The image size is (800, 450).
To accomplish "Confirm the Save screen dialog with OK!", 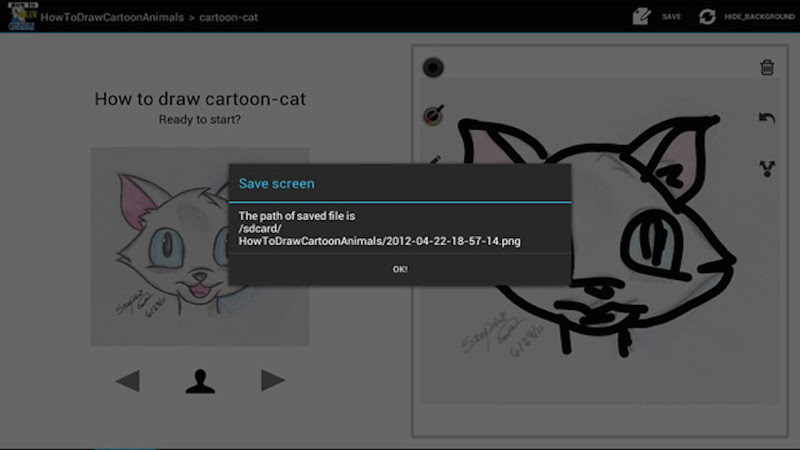I will tap(399, 269).
